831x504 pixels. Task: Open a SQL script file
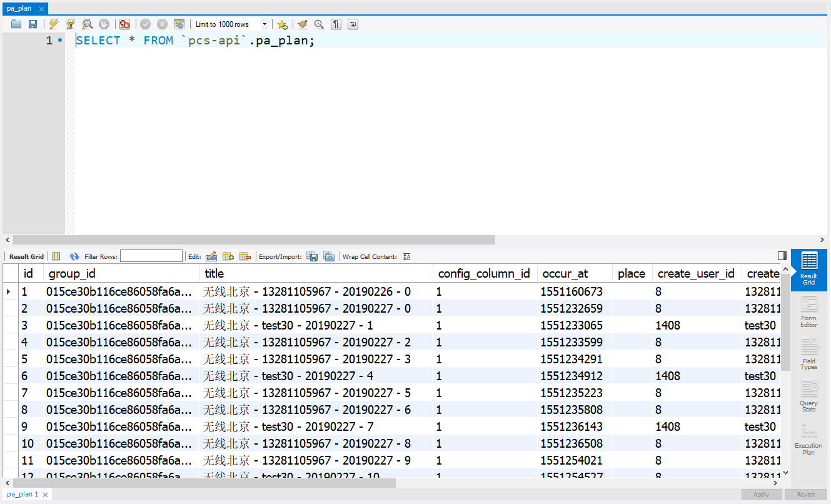16,24
